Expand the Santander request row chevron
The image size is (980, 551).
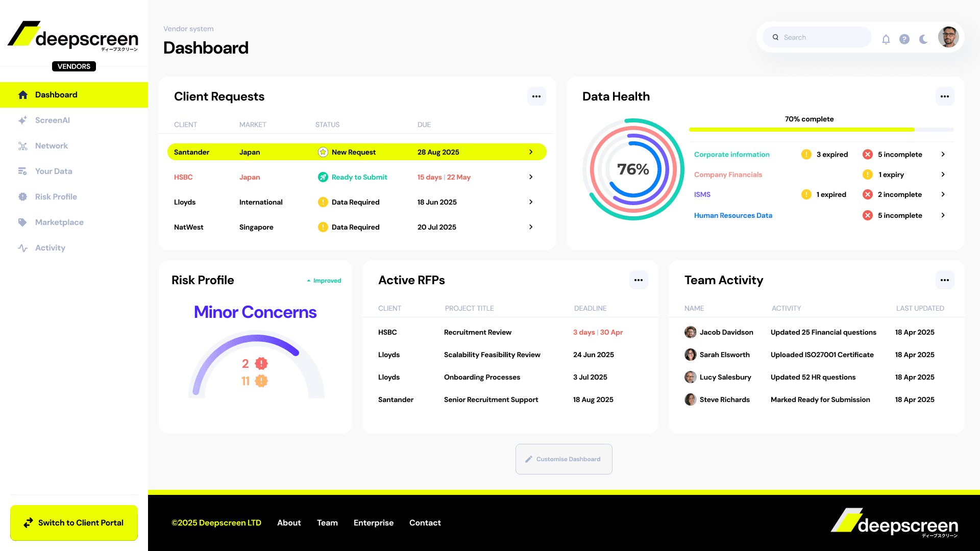[531, 152]
